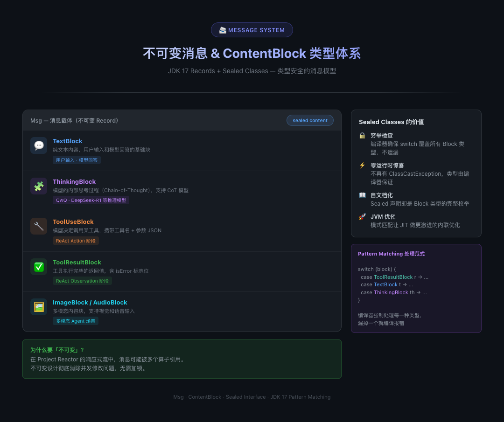
Task: Click the 穷举检查 item title
Action: click(x=382, y=136)
